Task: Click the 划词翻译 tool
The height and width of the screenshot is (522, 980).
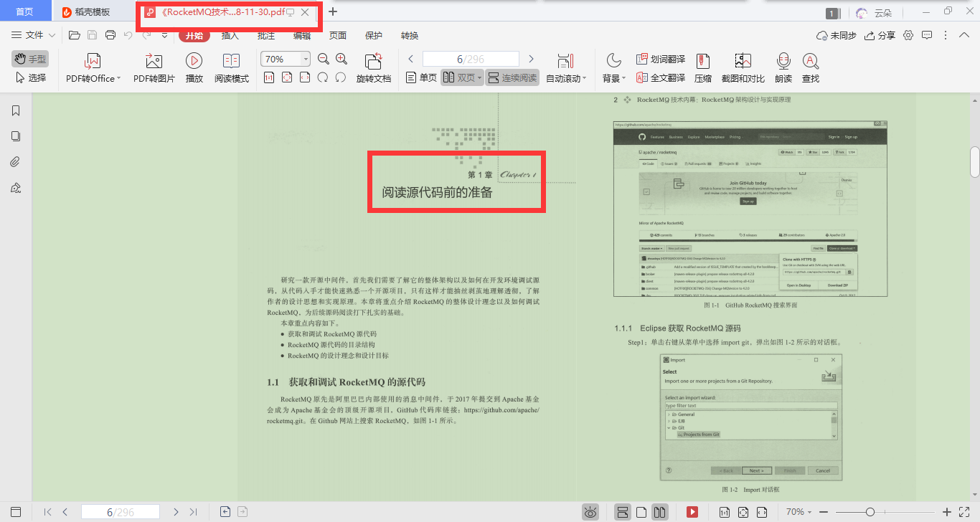Action: click(661, 59)
